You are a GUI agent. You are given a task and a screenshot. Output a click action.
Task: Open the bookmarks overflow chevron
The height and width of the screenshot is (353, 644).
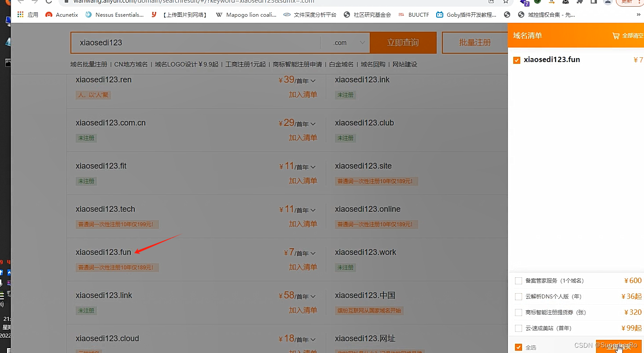tap(639, 14)
